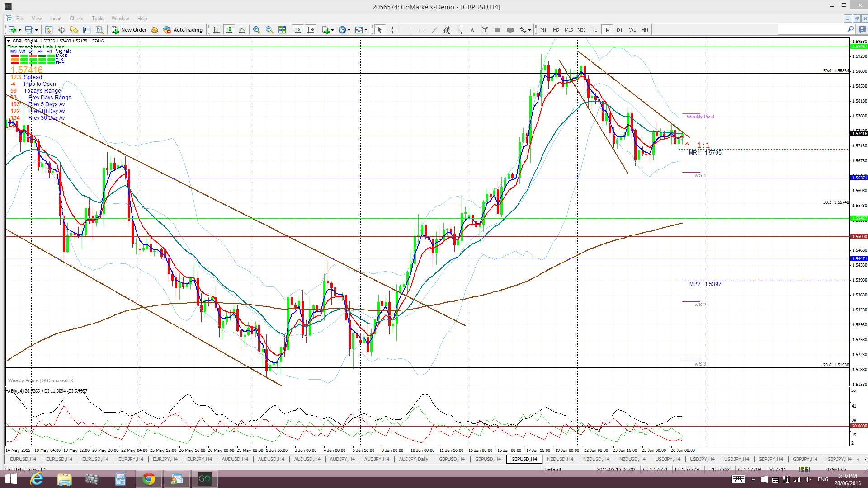Click the Zoom In magnifier icon
Viewport: 868px width, 488px height.
256,30
